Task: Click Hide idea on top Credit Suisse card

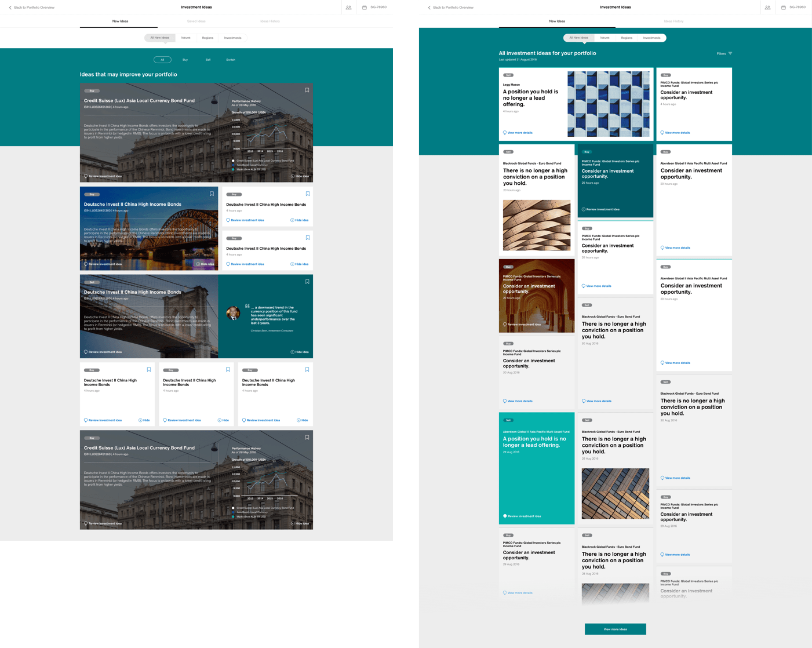Action: (x=300, y=176)
